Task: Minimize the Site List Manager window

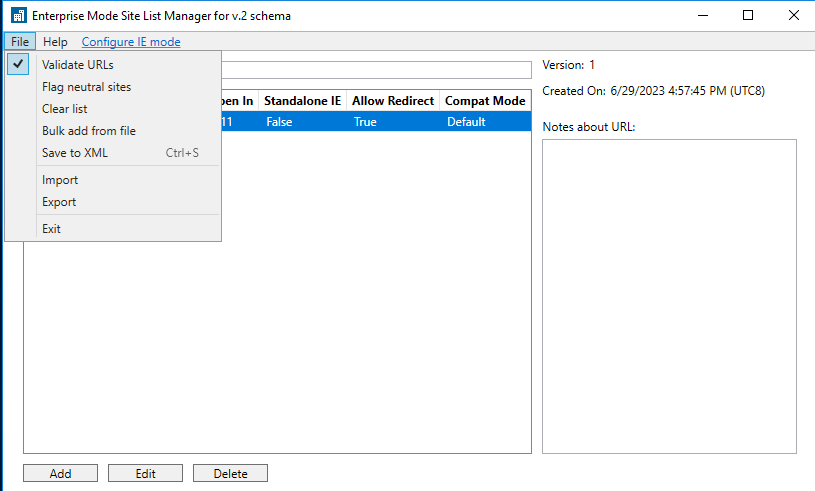Action: pos(703,16)
